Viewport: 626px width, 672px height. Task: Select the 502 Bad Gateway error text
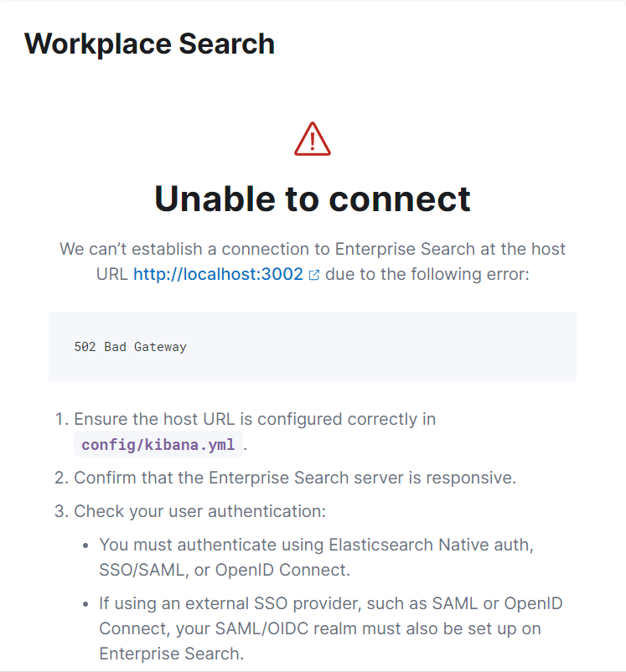131,347
